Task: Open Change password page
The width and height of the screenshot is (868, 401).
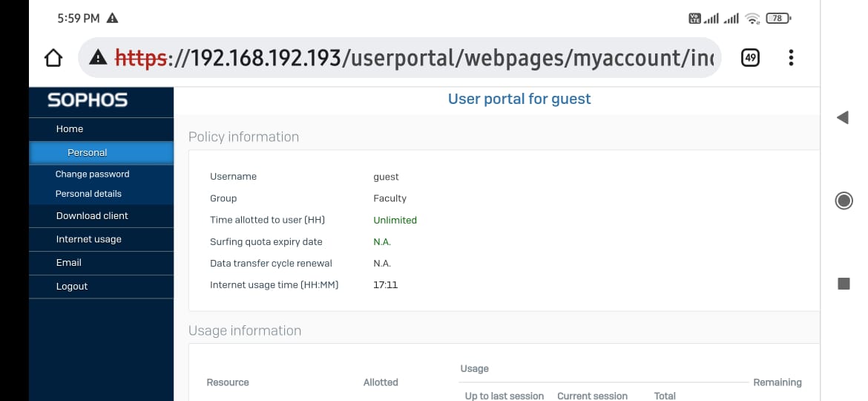Action: pos(92,175)
